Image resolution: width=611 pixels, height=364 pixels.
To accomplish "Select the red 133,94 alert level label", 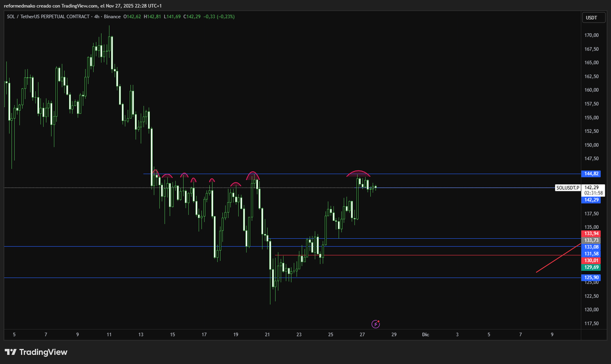I will (591, 233).
